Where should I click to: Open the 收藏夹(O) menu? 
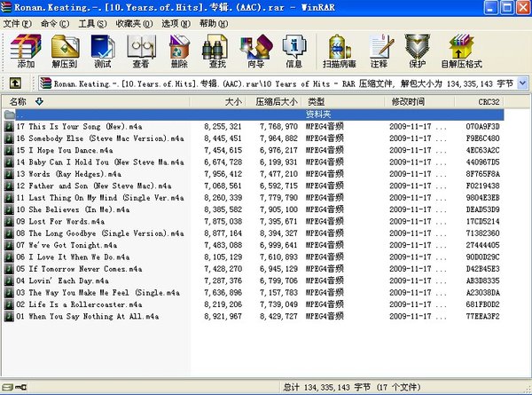coord(134,23)
